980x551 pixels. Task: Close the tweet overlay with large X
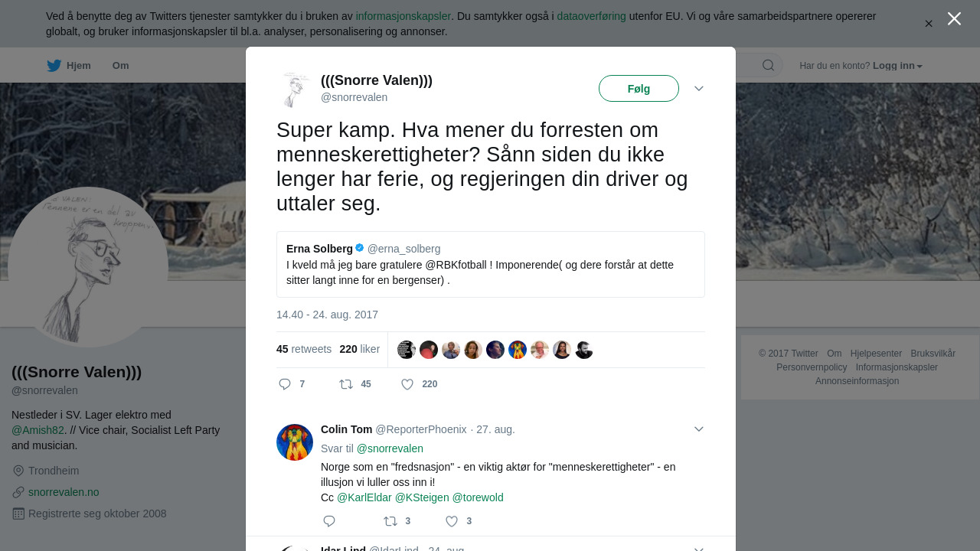(954, 18)
